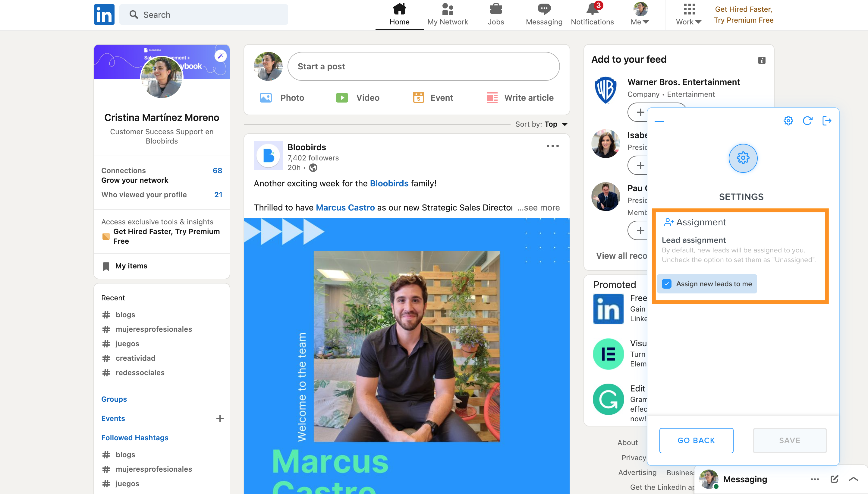The height and width of the screenshot is (494, 868).
Task: Edit profile banner pencil icon
Action: click(x=220, y=55)
